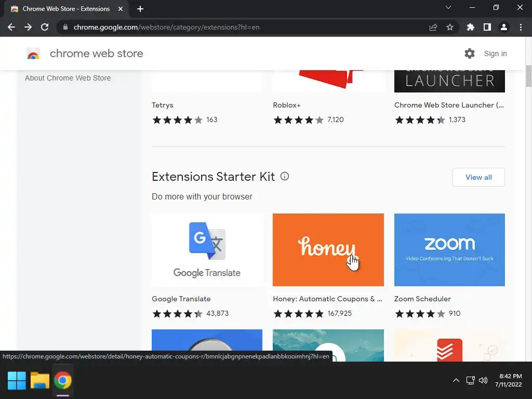Open Honey: Automatic Coupons title
Image resolution: width=532 pixels, height=399 pixels.
pos(327,299)
